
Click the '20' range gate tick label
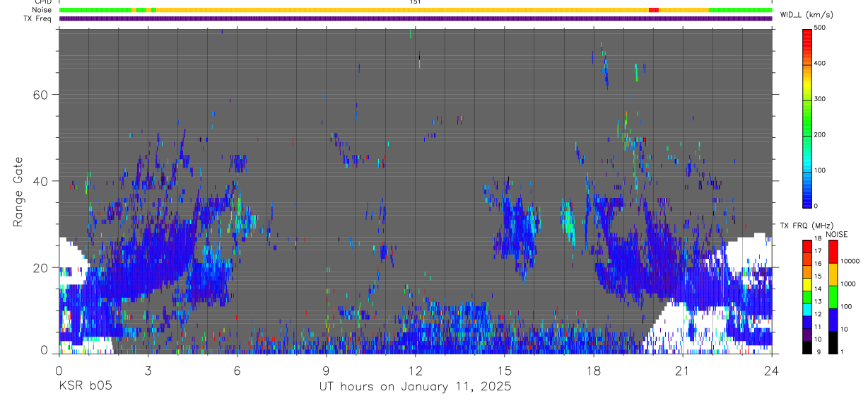point(40,267)
